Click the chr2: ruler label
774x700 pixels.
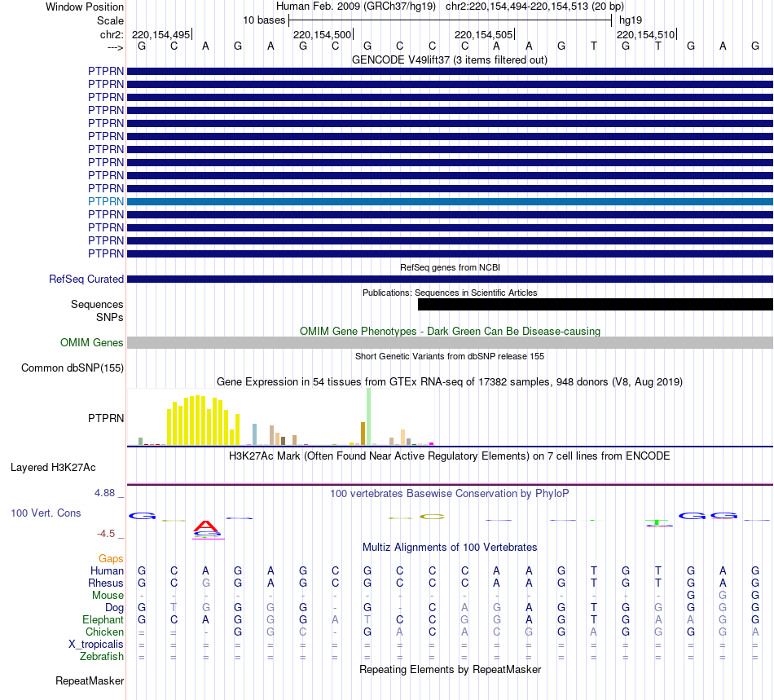[112, 34]
